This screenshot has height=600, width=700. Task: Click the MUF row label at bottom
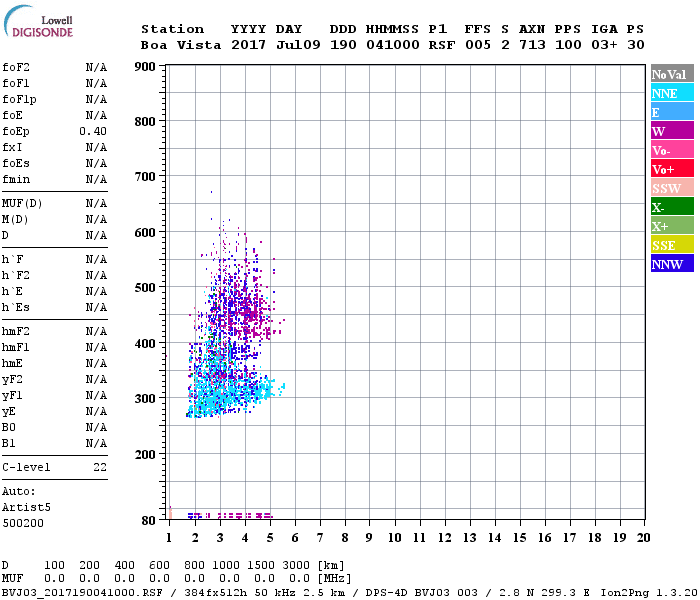click(12, 579)
